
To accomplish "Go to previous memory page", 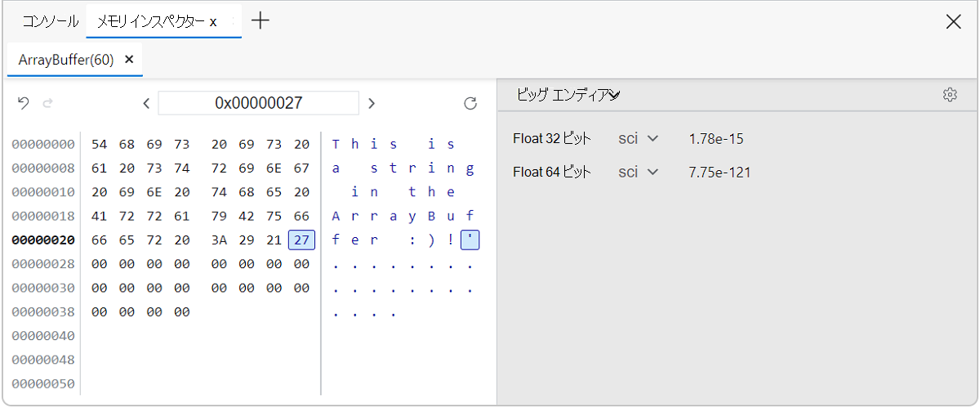I will 145,103.
